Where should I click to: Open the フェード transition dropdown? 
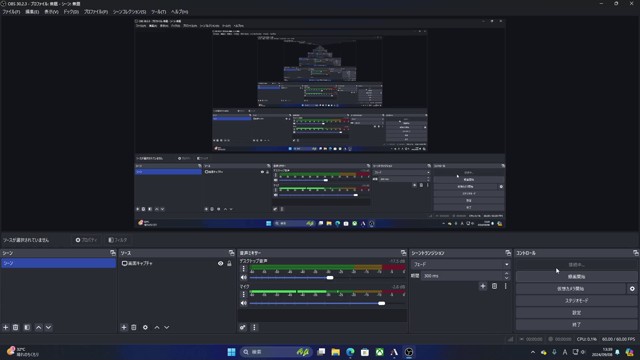tap(461, 264)
